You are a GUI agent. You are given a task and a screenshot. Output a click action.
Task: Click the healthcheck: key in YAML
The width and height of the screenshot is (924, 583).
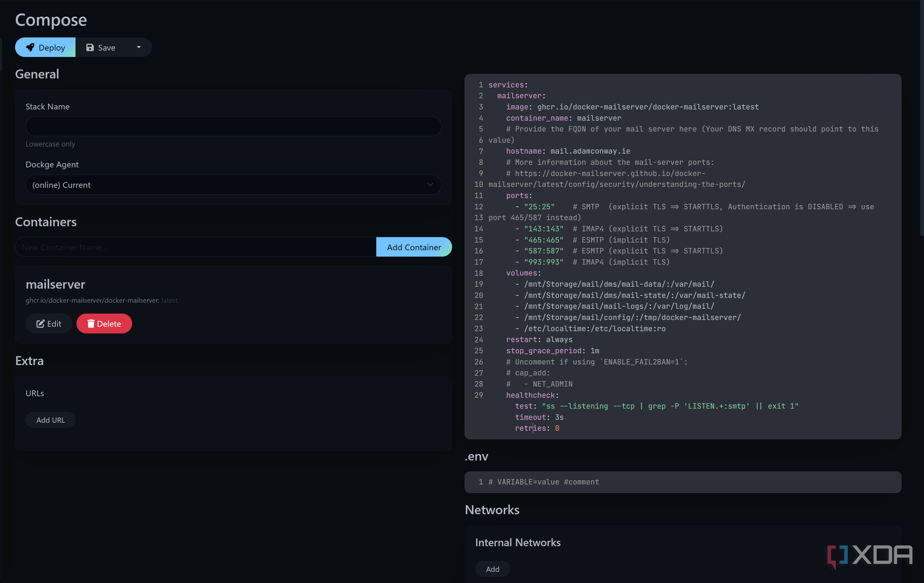click(x=532, y=395)
